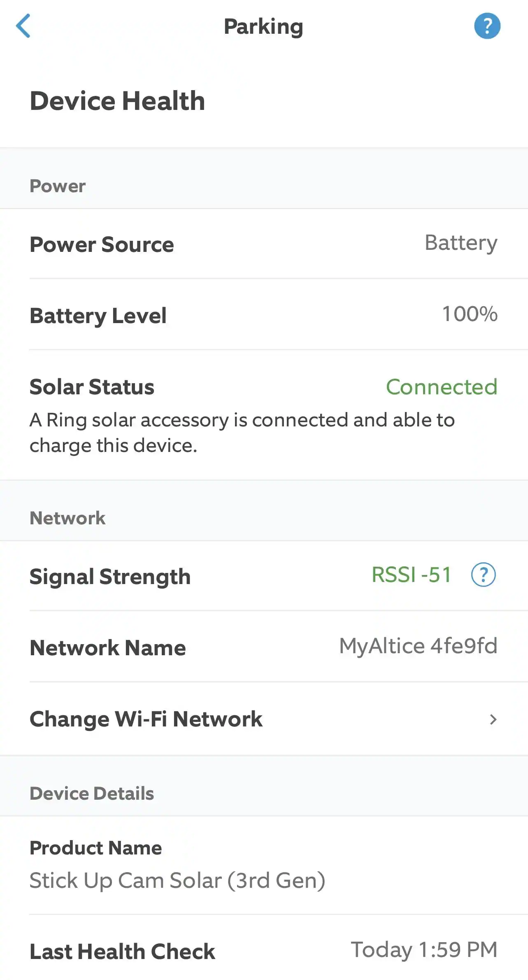Open Change Wi-Fi Network chevron
528x980 pixels.
click(493, 719)
